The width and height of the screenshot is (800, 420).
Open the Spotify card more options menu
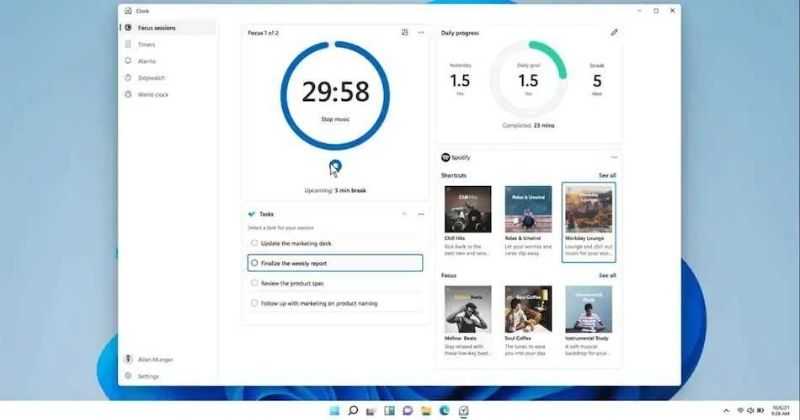[x=614, y=158]
